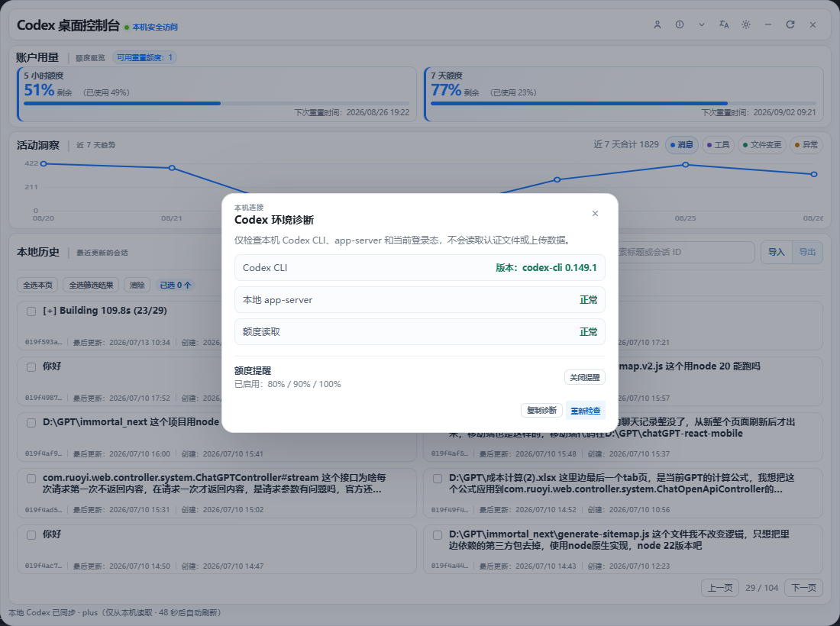
Task: Click the 重新检查 button
Action: click(585, 411)
